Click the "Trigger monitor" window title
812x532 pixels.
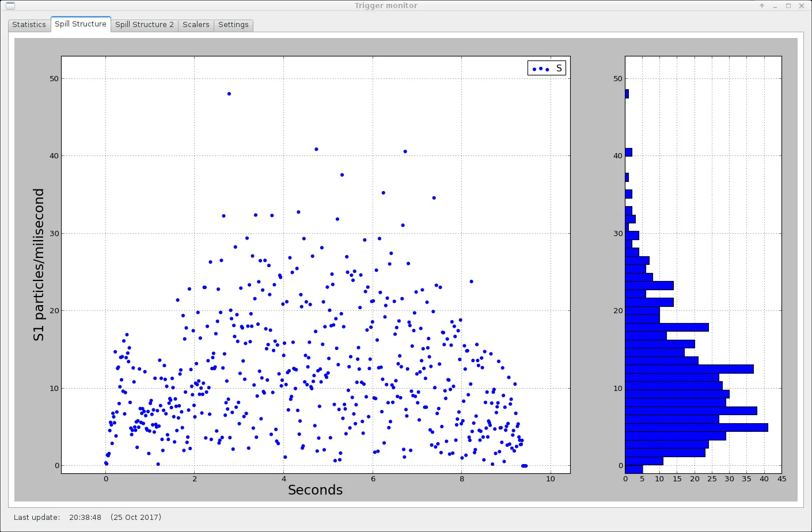386,6
